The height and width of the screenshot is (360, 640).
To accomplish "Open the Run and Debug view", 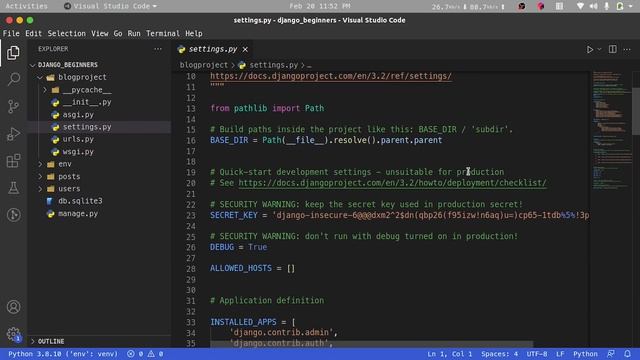I will click(13, 133).
